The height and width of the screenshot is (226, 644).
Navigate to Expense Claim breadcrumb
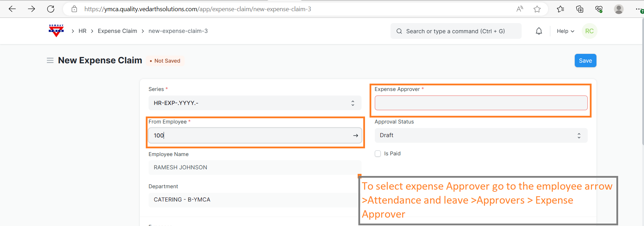coord(117,31)
